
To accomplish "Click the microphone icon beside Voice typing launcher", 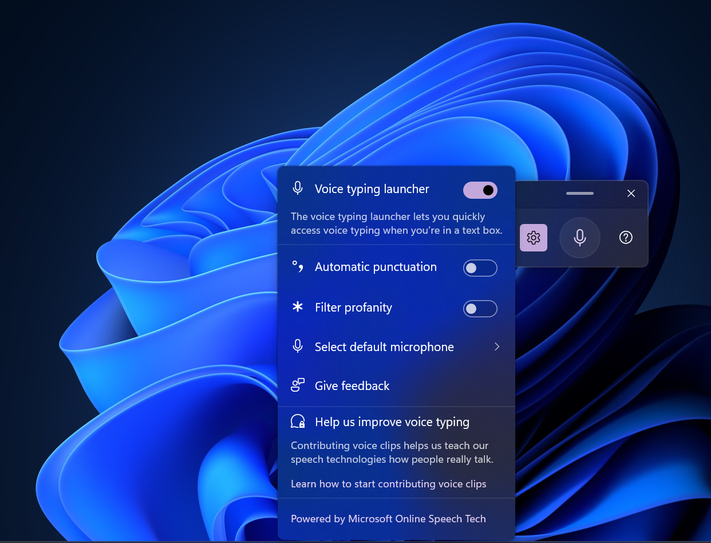I will [297, 189].
